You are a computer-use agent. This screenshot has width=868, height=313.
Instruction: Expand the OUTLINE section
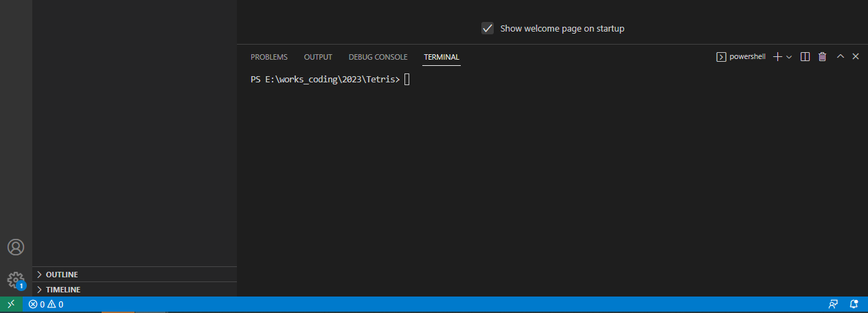(x=135, y=275)
